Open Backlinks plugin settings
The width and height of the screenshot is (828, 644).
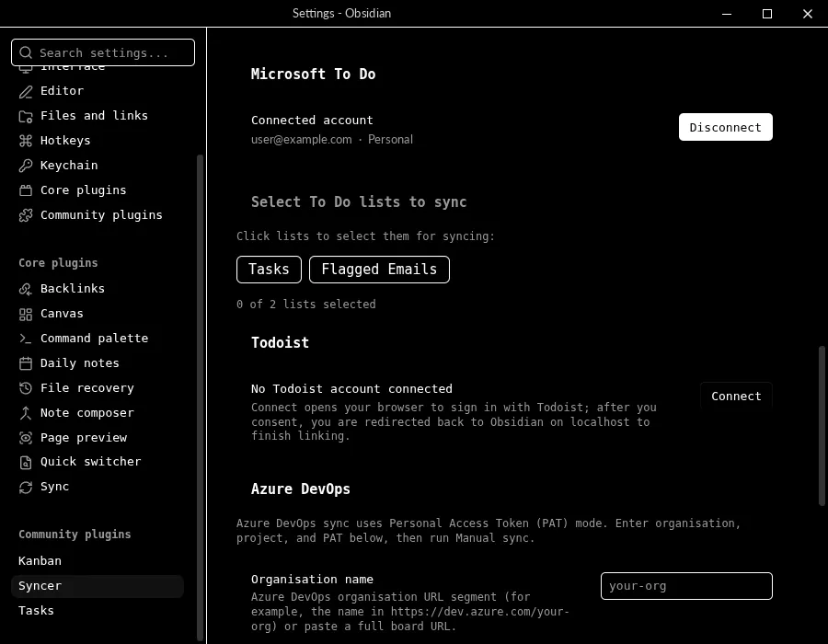pyautogui.click(x=98, y=288)
